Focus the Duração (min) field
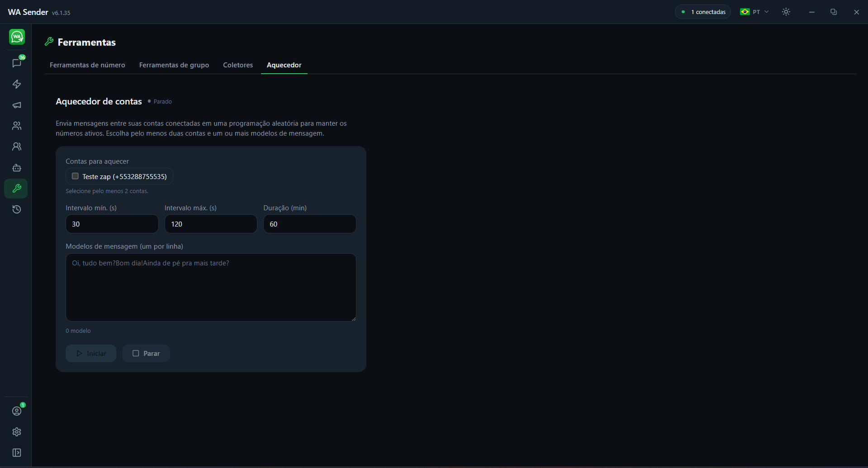Viewport: 868px width, 468px height. [x=310, y=224]
